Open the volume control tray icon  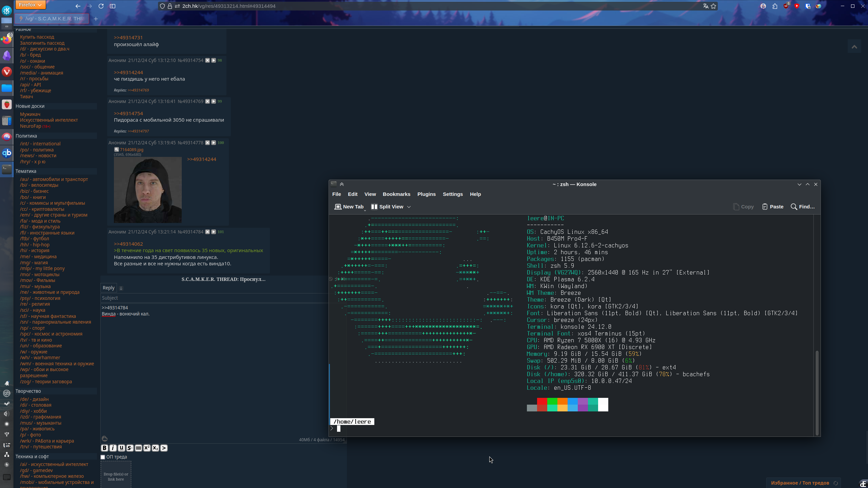click(7, 414)
